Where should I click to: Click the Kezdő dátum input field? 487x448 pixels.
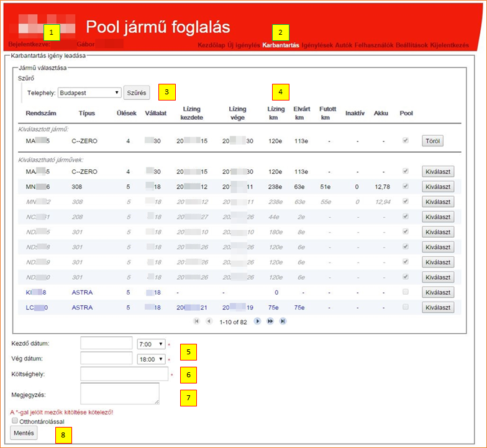(106, 343)
